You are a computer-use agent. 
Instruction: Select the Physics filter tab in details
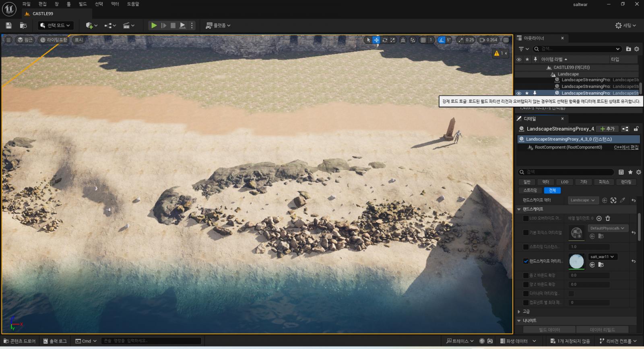coord(604,182)
